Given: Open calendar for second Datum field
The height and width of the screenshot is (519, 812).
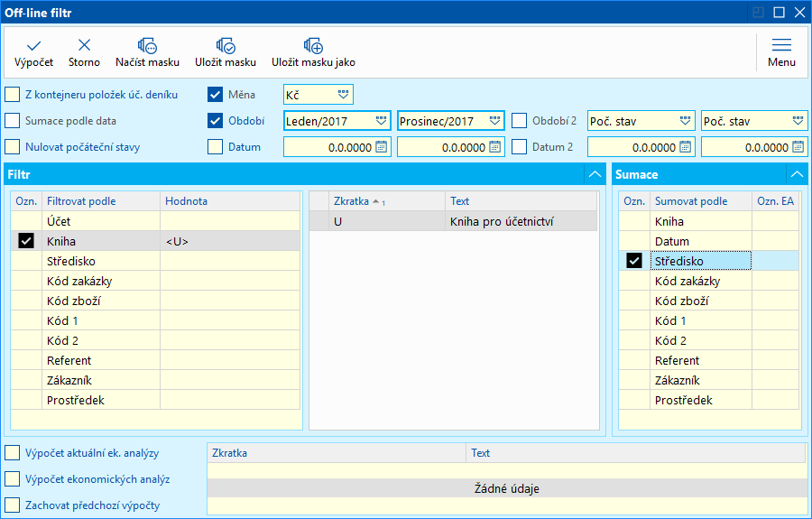Looking at the screenshot, I should pos(494,147).
